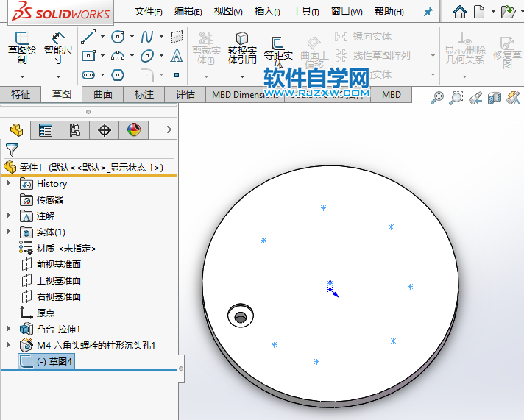Select the Circle sketch tool
The height and width of the screenshot is (420, 524).
[x=118, y=36]
